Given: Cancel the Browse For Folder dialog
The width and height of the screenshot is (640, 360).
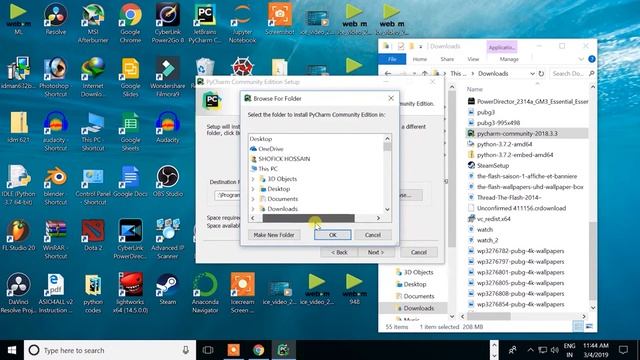Looking at the screenshot, I should click(x=373, y=235).
